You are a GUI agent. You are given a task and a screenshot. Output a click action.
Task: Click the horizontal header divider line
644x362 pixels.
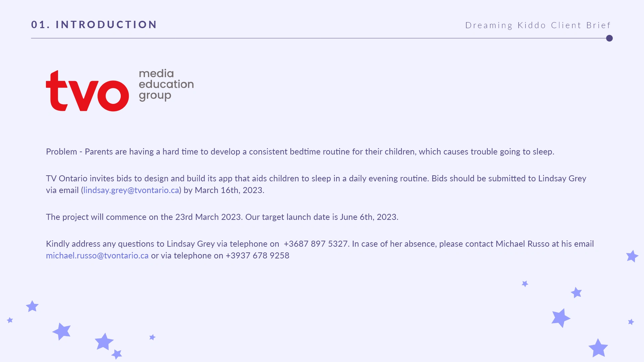[319, 38]
